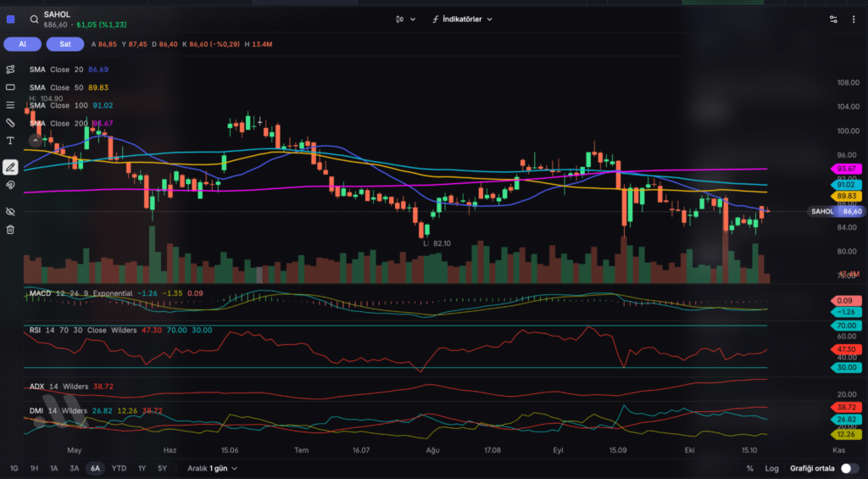Select the 1Y time range
Viewport: 868px width, 479px height.
pos(142,469)
